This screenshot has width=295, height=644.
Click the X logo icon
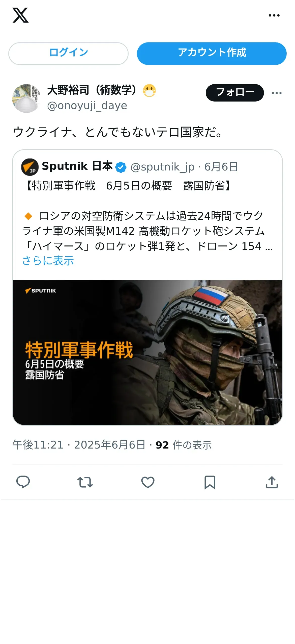click(20, 15)
